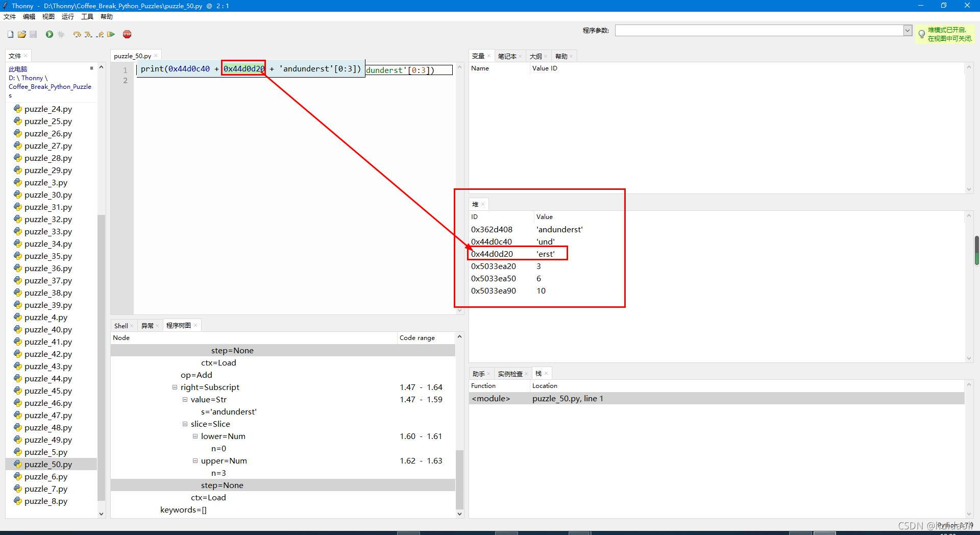Click the D: \ Thonny \ path link
This screenshot has width=980, height=535.
(28, 78)
